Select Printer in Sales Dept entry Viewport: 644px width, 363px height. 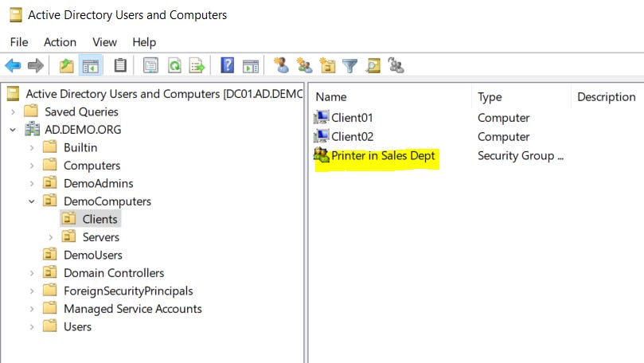[383, 156]
